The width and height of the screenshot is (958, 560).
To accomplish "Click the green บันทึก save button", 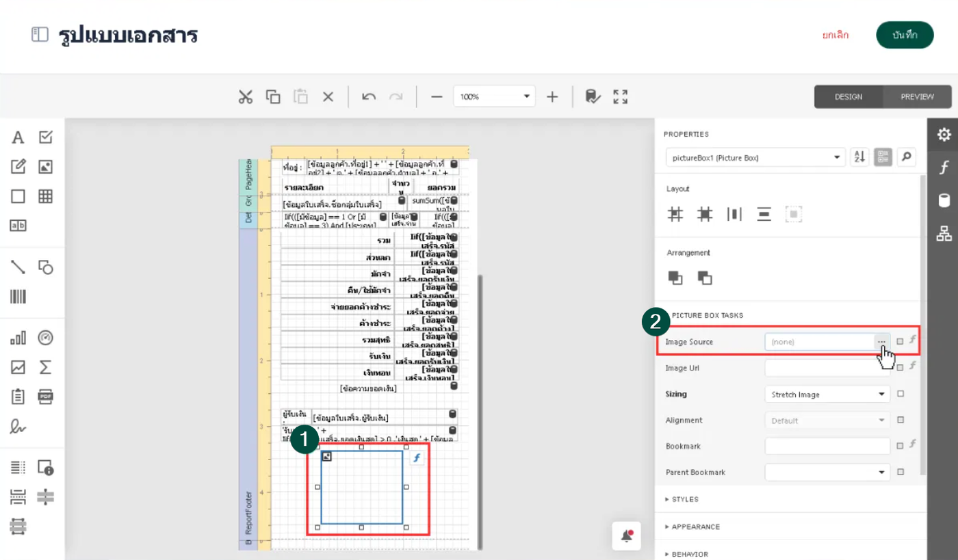I will pos(905,35).
